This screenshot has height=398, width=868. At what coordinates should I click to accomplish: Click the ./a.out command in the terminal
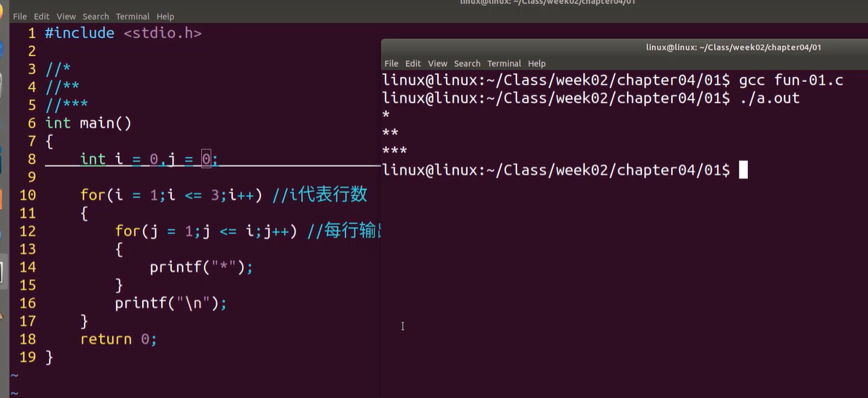(x=769, y=98)
